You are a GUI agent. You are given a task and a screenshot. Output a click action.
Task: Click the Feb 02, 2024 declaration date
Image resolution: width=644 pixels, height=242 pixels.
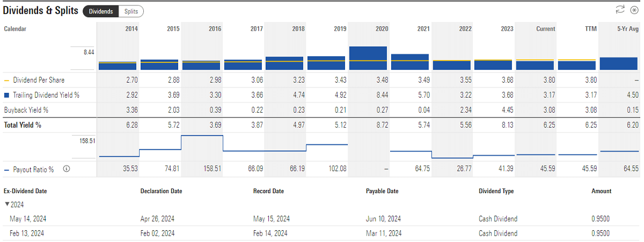(157, 233)
